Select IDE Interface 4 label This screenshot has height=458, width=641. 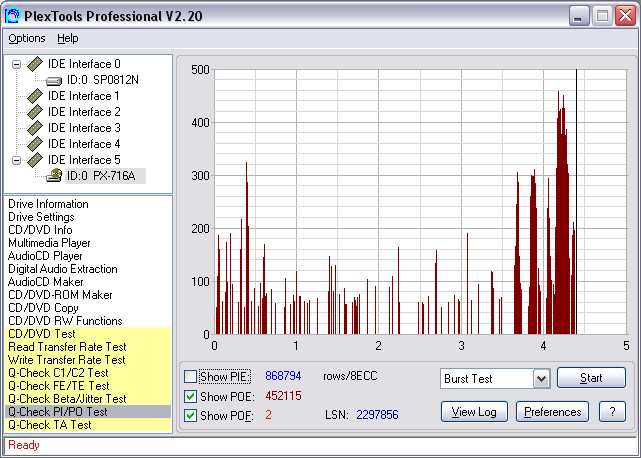coord(84,144)
